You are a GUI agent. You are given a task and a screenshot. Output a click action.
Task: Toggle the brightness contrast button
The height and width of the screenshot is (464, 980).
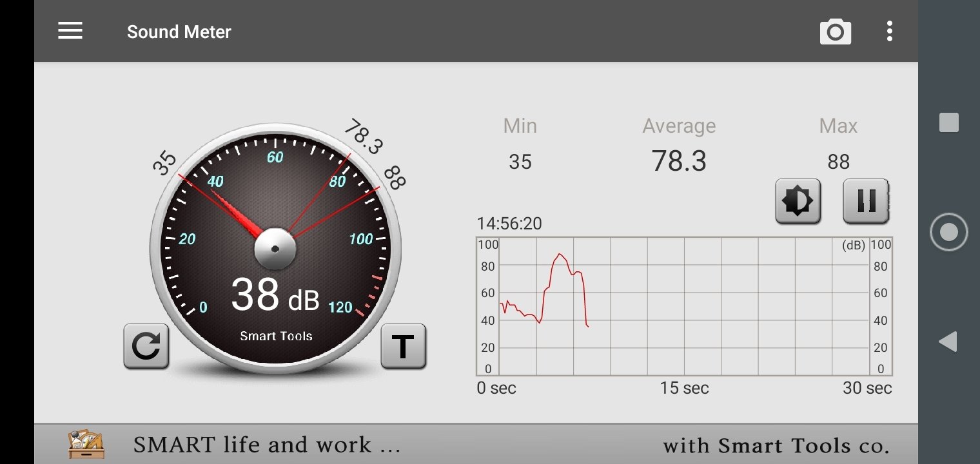[x=798, y=201]
